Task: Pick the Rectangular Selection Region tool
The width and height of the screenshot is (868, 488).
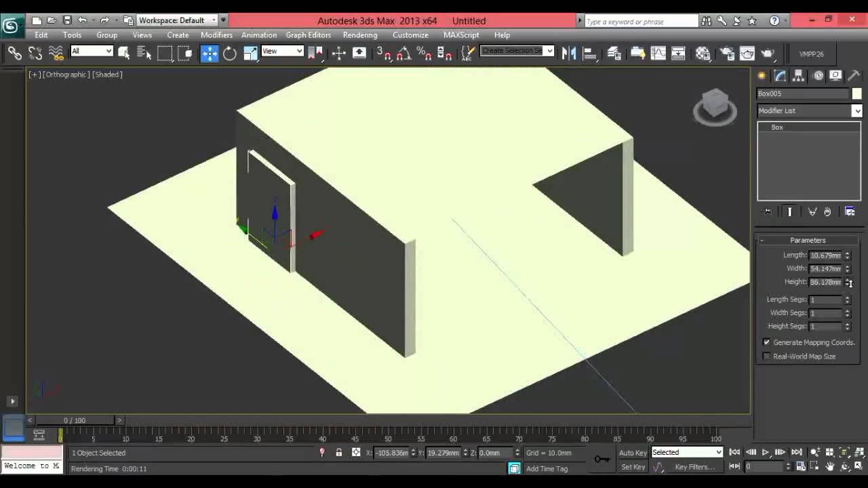Action: [x=165, y=53]
